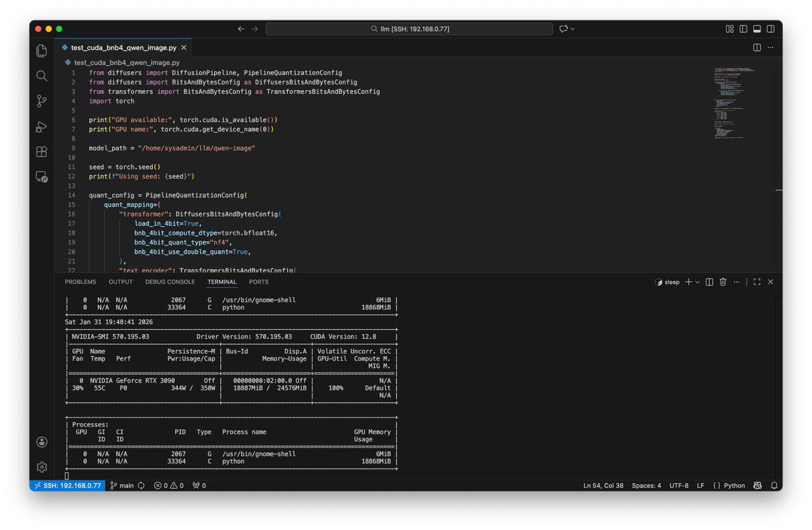812x530 pixels.
Task: Open the Source Control view
Action: (x=42, y=101)
